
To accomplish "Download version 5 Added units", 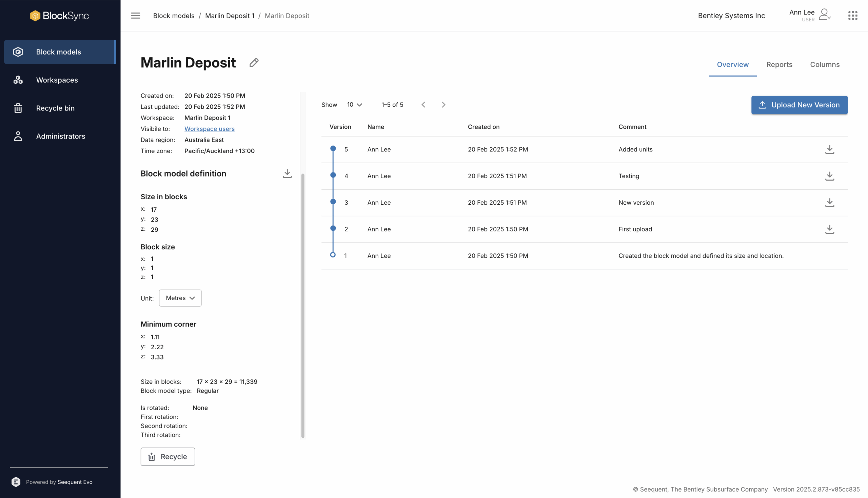I will 829,149.
